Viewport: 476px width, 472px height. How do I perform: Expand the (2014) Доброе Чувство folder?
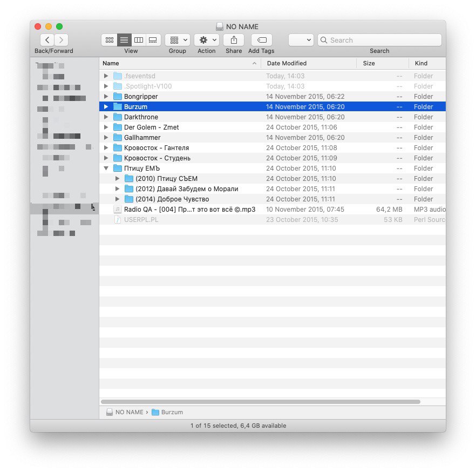[118, 199]
